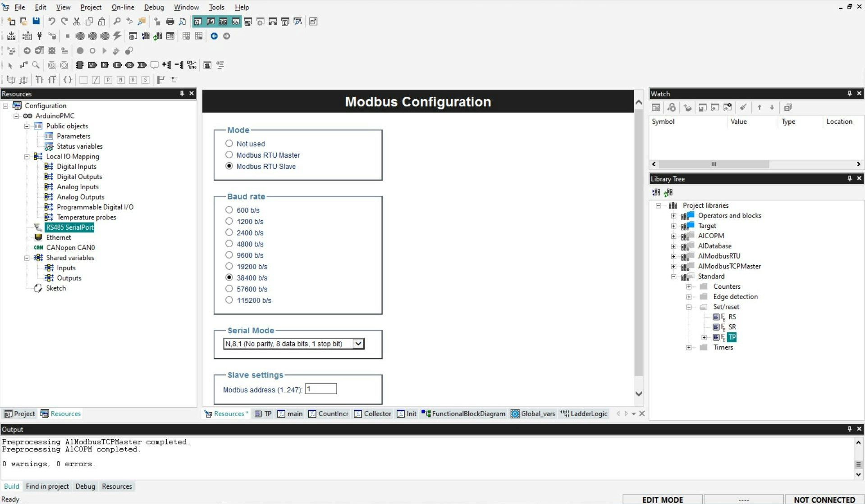865x504 pixels.
Task: Click the scissors Cut icon
Action: coord(77,21)
